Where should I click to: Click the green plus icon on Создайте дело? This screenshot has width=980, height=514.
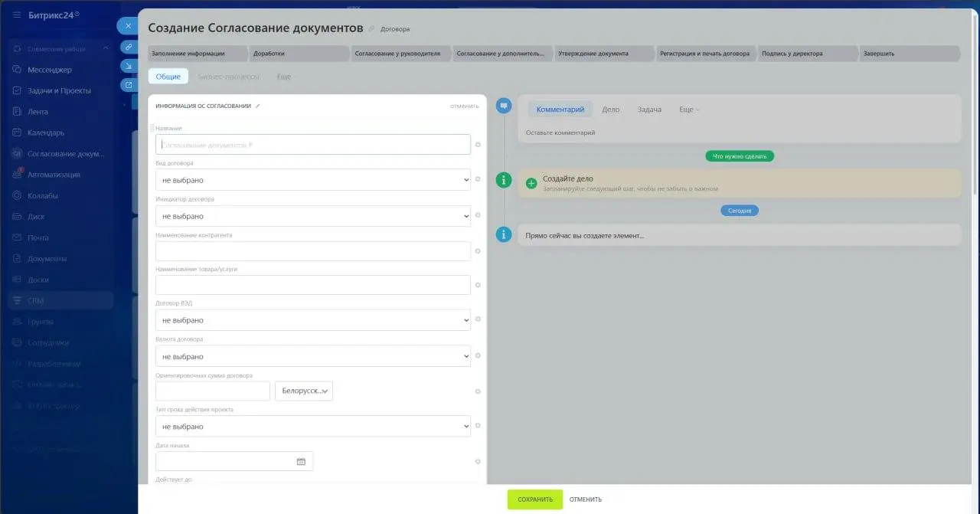click(x=531, y=184)
